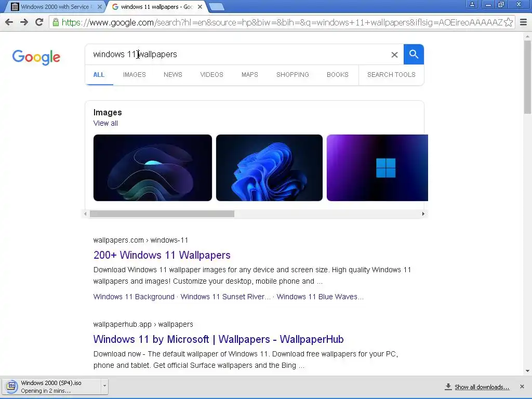This screenshot has height=399, width=532.
Task: Open the 200+ Windows 11 Wallpapers result
Action: point(162,255)
